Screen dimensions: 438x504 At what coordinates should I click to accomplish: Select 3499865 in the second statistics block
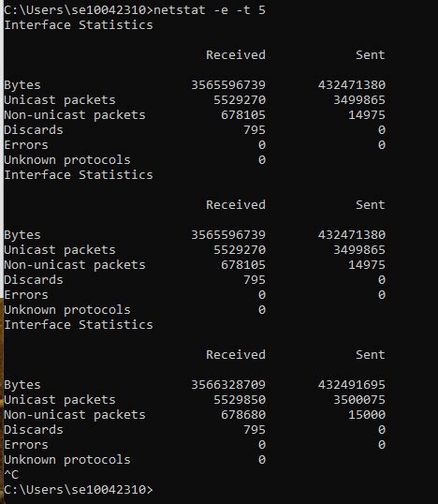click(x=359, y=250)
